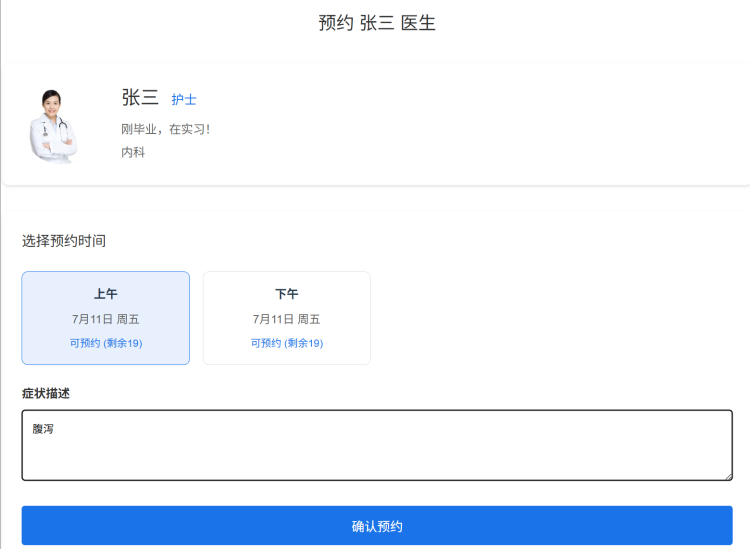Click the doctor's profile photo
Image resolution: width=750 pixels, height=549 pixels.
coord(54,125)
